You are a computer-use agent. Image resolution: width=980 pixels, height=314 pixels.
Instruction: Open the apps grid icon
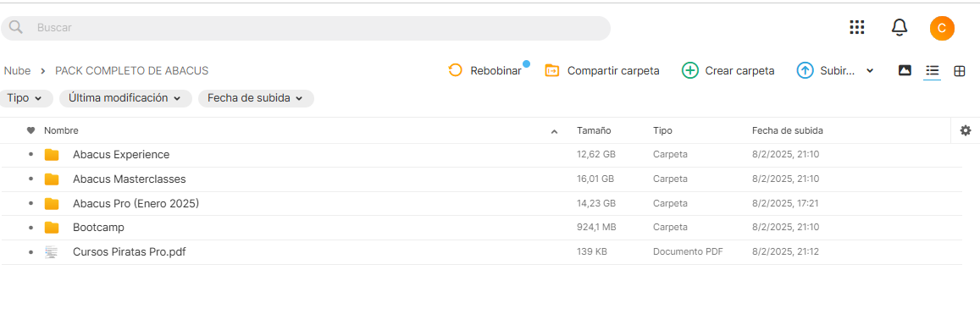(857, 27)
